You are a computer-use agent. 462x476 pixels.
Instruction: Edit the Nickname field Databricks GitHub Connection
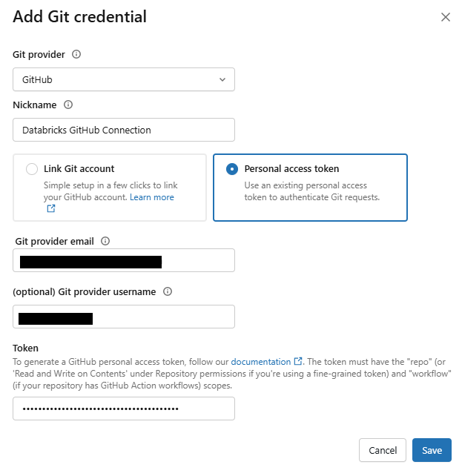pyautogui.click(x=124, y=130)
